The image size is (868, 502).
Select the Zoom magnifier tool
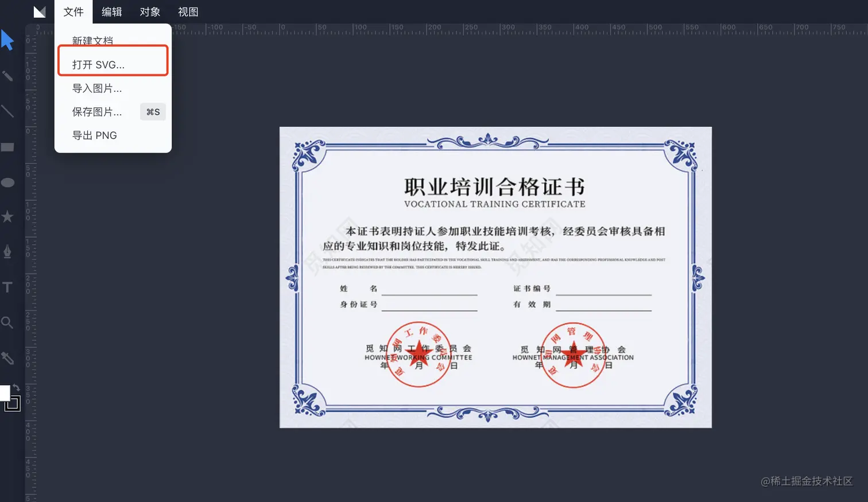coord(7,322)
